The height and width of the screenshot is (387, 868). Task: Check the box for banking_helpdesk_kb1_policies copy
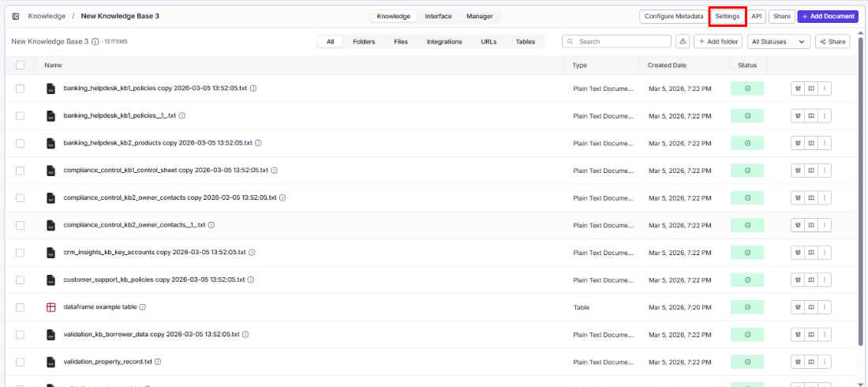(21, 88)
